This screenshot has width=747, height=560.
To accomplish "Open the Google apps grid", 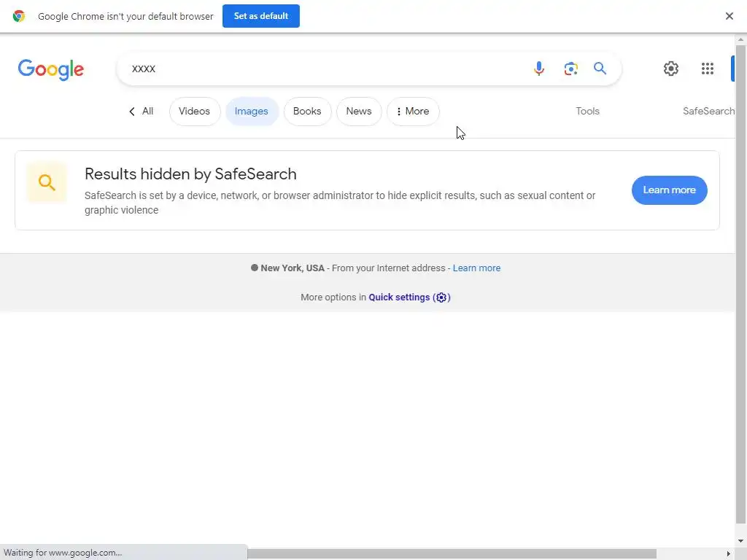I will pos(707,69).
